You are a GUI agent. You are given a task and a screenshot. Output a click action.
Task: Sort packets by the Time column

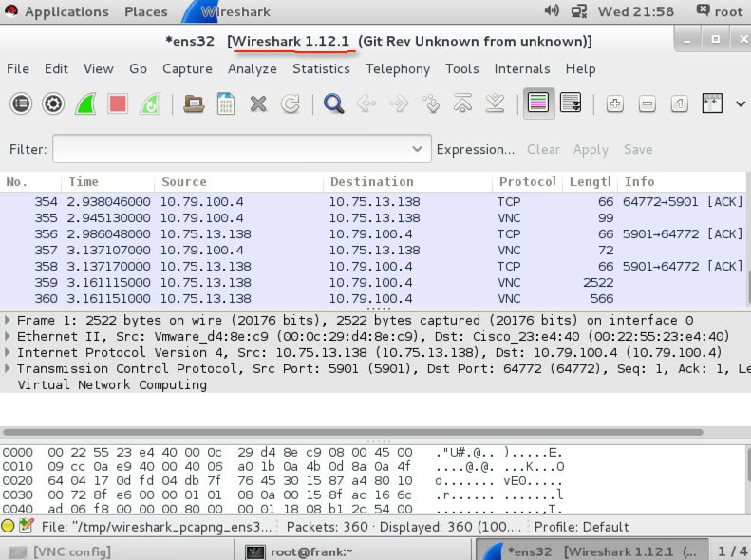pyautogui.click(x=108, y=182)
